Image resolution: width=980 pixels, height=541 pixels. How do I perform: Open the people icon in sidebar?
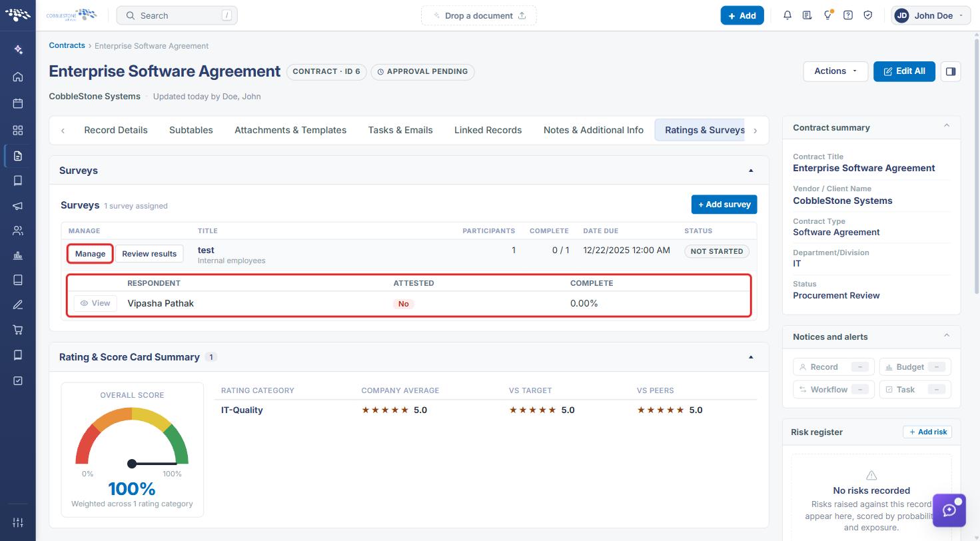click(18, 231)
